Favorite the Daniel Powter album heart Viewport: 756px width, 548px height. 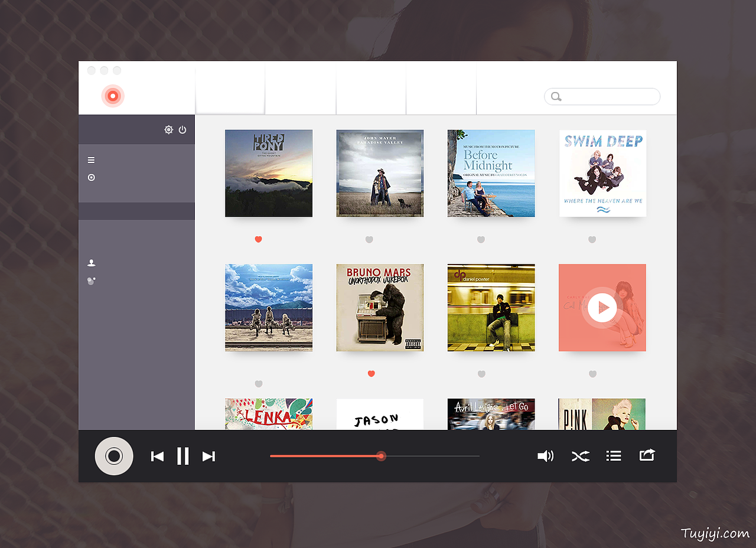tap(481, 374)
